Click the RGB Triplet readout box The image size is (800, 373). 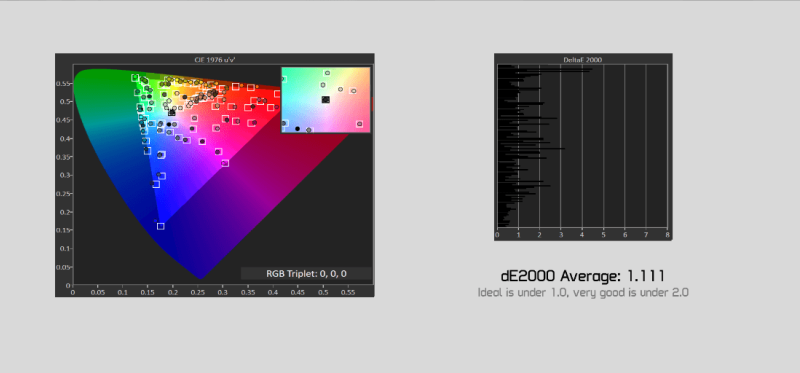pyautogui.click(x=306, y=273)
